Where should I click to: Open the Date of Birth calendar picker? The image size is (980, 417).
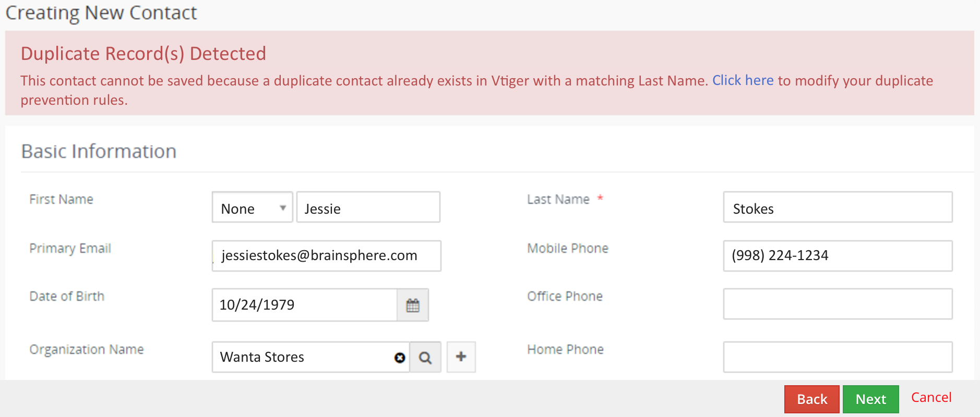click(413, 305)
